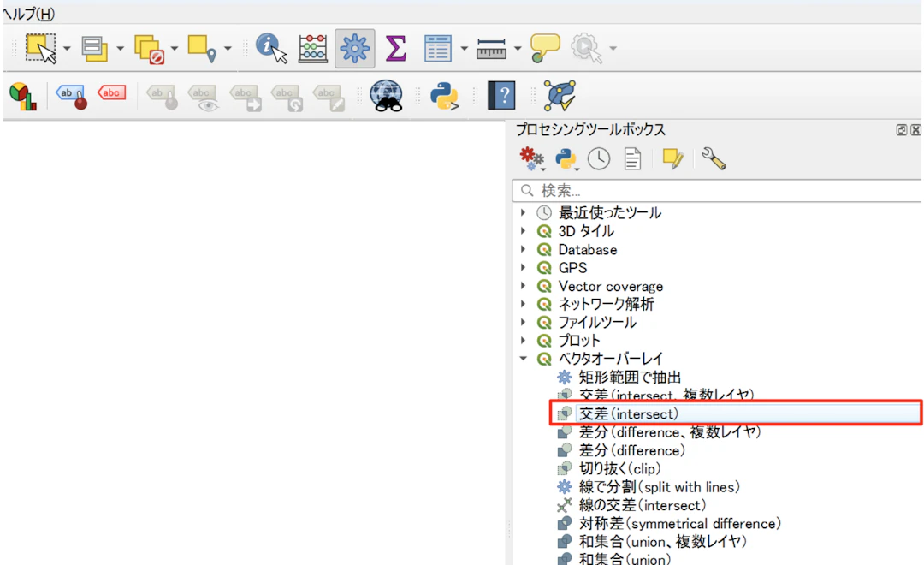
Task: Open the field calculator icon
Action: [313, 48]
